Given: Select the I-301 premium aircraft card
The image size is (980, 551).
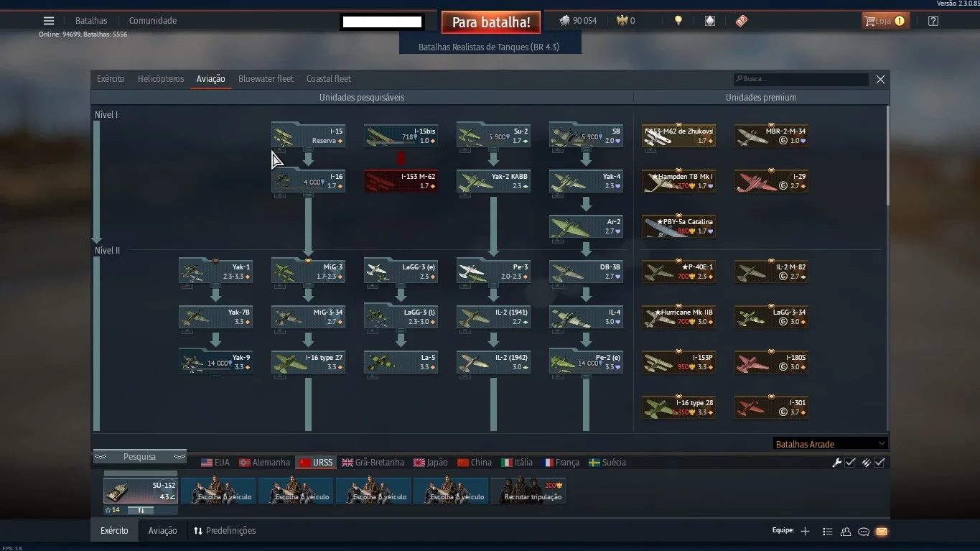Looking at the screenshot, I should point(771,407).
